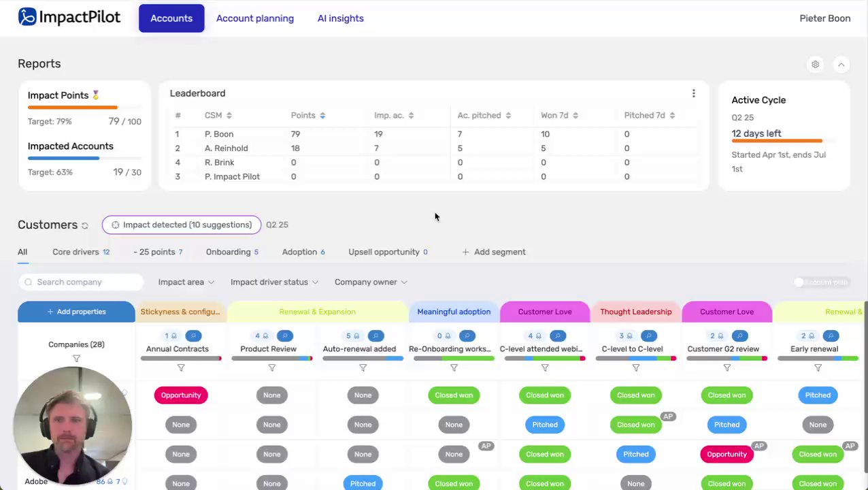868x490 pixels.
Task: Click the Active Cycle days-left bar
Action: (x=784, y=141)
